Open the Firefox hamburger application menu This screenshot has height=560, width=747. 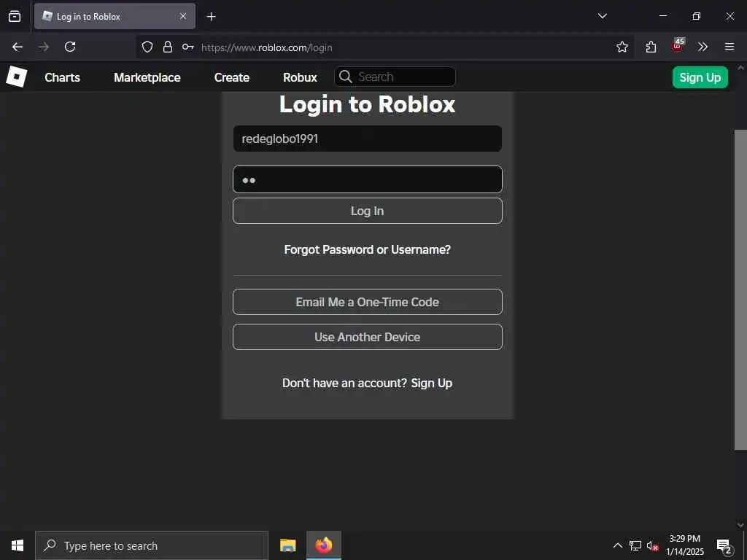coord(729,47)
